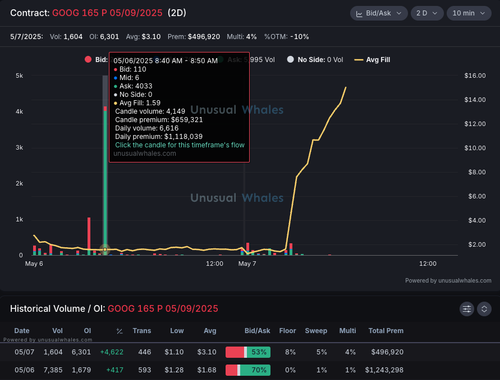Viewport: 500px width, 380px height.
Task: Click the expand/collapse arrows icon in Historical Volume
Action: pyautogui.click(x=484, y=309)
